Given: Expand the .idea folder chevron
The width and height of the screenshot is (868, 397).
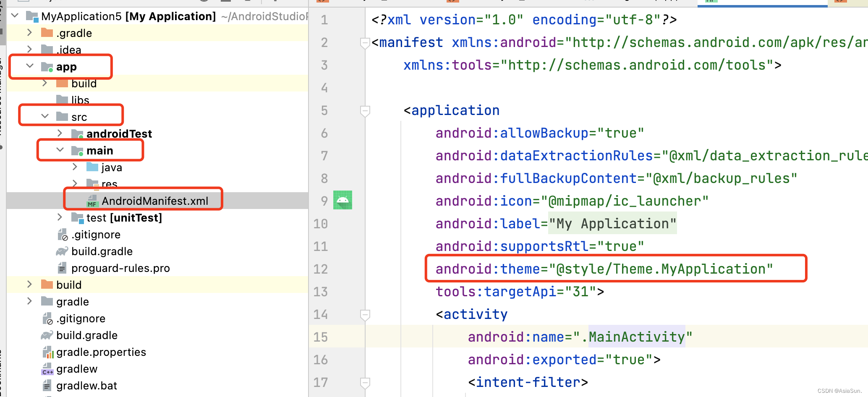Looking at the screenshot, I should click(29, 49).
